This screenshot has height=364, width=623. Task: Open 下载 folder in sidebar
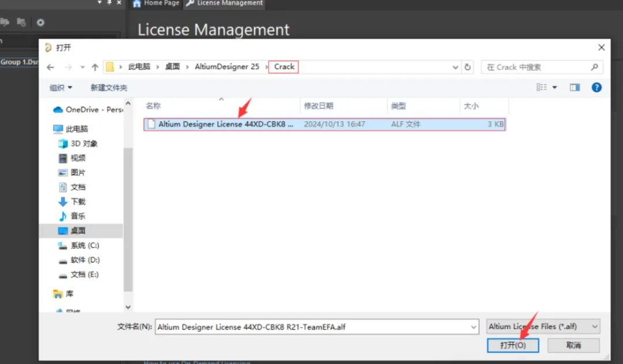[x=72, y=201]
